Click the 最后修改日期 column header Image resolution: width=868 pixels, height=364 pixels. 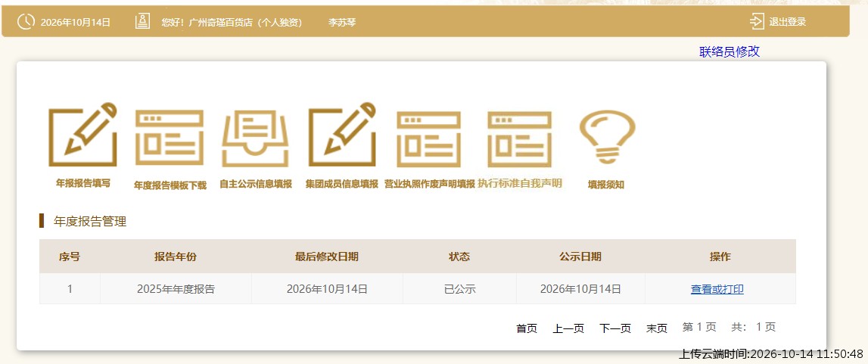coord(327,257)
